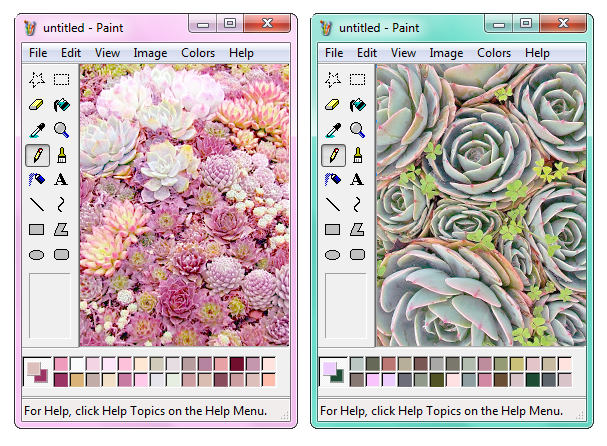Select Pencil tool in teal Paint window

pyautogui.click(x=333, y=156)
